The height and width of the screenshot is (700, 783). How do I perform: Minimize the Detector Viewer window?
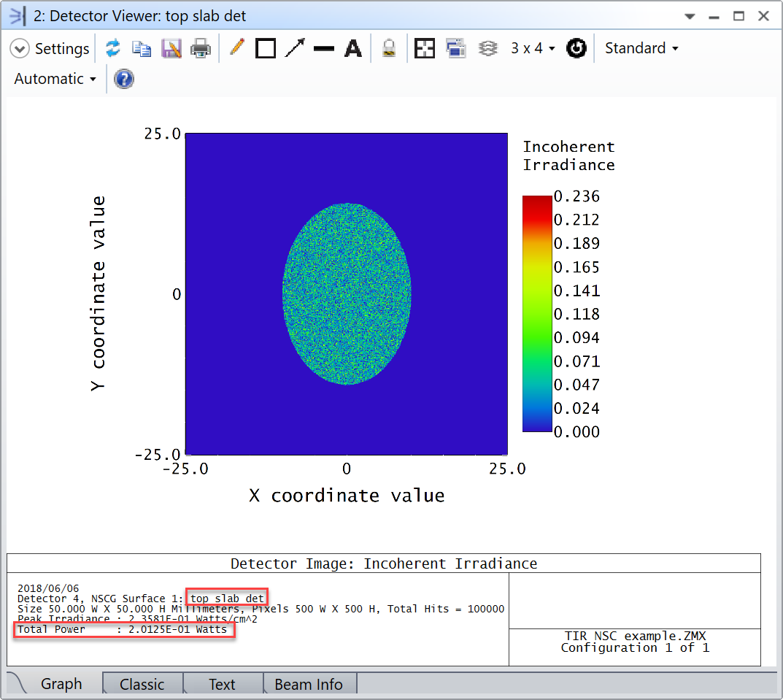(714, 17)
